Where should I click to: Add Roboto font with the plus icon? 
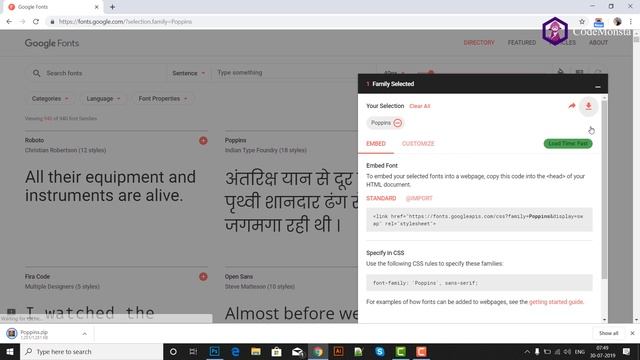203,141
